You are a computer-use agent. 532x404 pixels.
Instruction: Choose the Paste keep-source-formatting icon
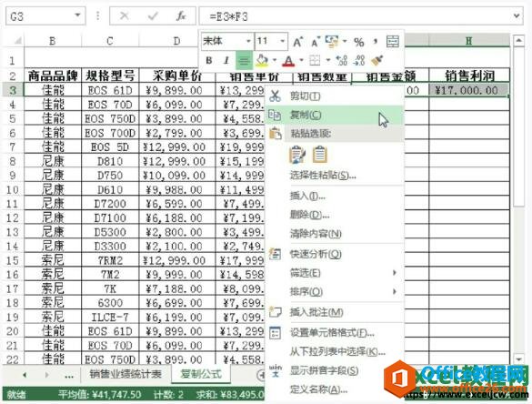point(297,155)
